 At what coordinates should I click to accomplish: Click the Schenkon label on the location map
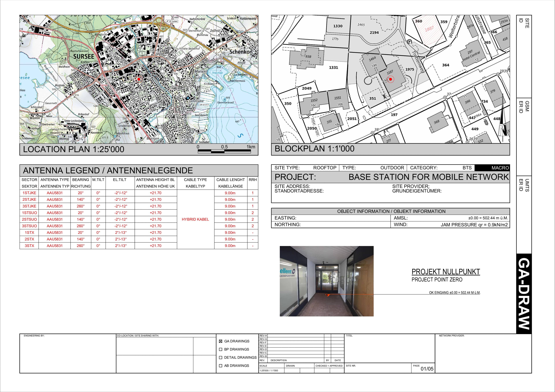[x=241, y=52]
